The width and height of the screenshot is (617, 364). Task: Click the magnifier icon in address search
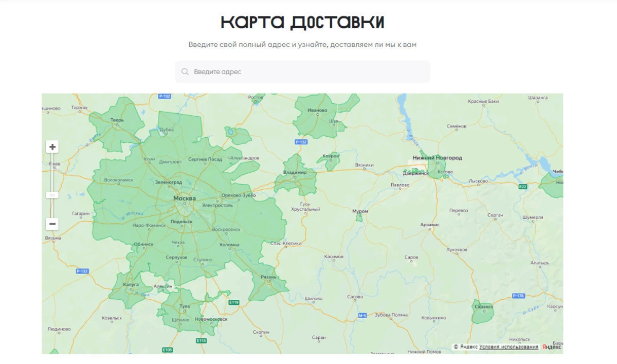pos(185,72)
